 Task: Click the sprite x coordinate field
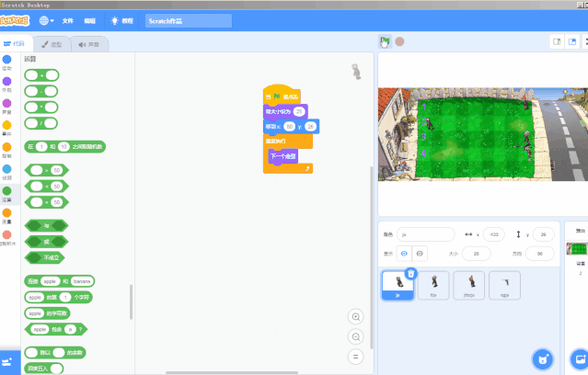pos(494,234)
